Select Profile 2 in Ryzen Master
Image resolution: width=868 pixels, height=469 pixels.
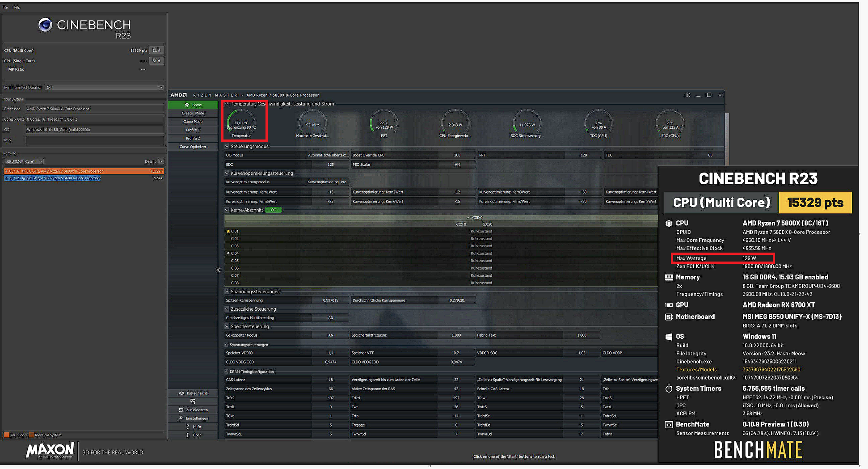click(193, 138)
